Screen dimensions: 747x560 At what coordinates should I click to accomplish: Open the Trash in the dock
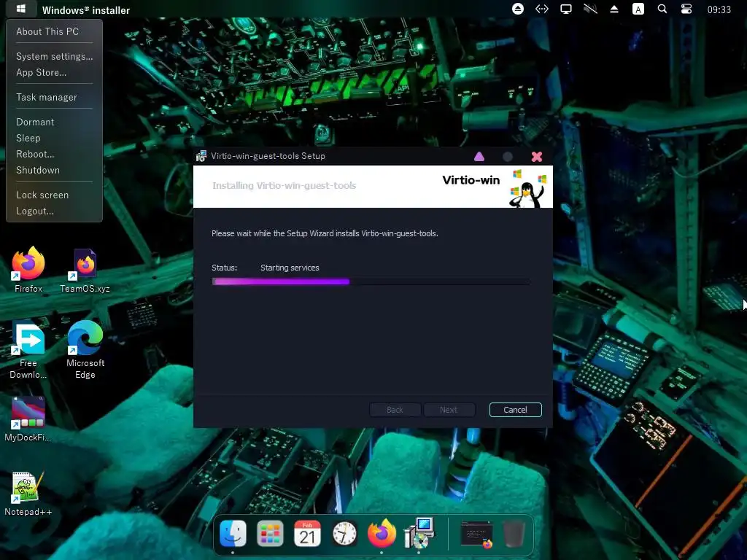[514, 534]
